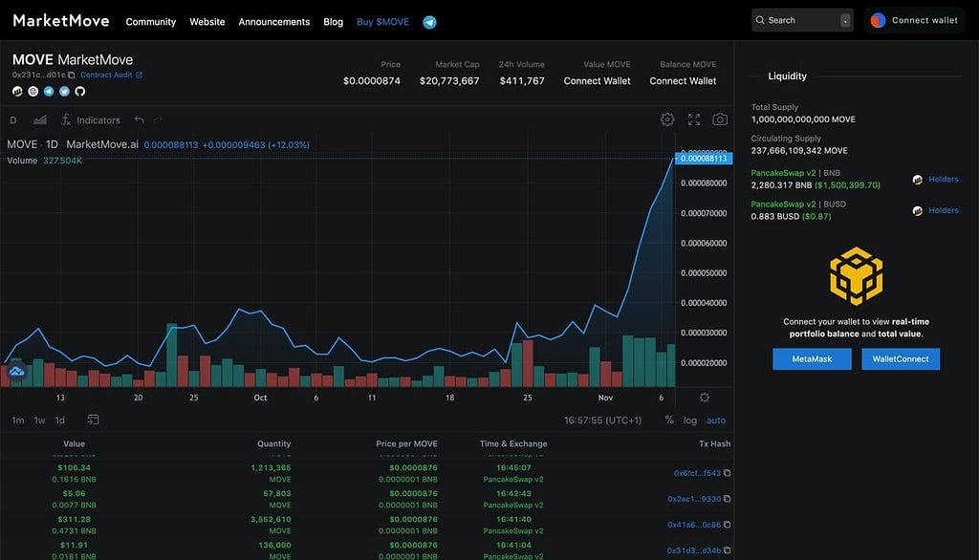Set the chart range to 1w

click(39, 420)
